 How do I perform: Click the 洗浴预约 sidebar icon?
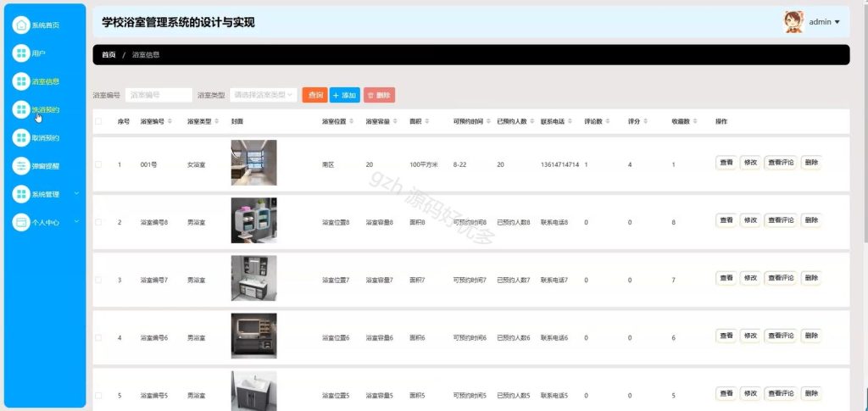(x=21, y=109)
